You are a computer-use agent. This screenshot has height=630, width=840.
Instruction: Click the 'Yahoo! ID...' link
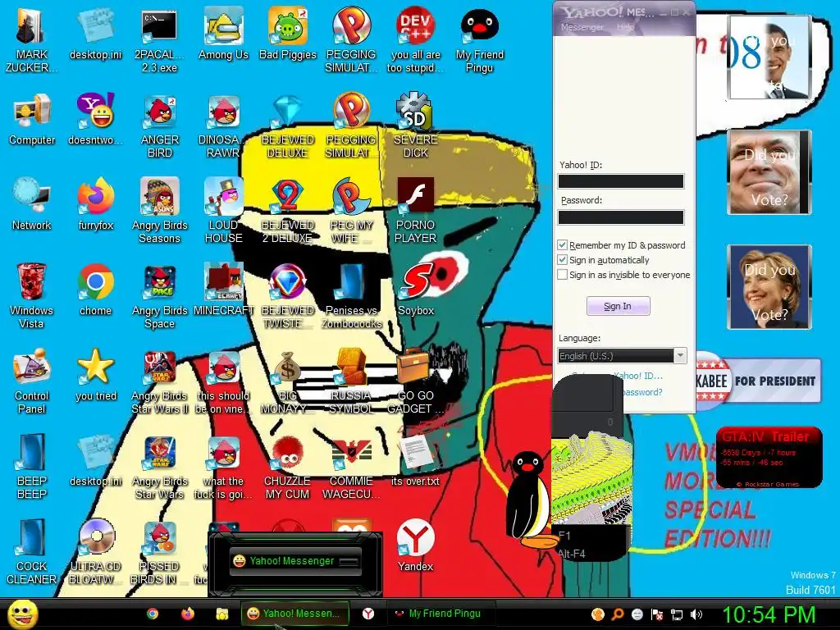[x=638, y=376]
